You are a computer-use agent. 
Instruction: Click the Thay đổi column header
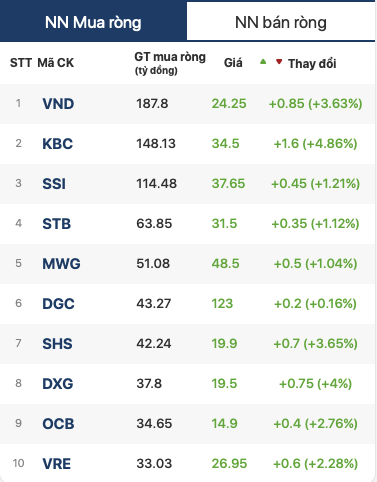pyautogui.click(x=312, y=63)
